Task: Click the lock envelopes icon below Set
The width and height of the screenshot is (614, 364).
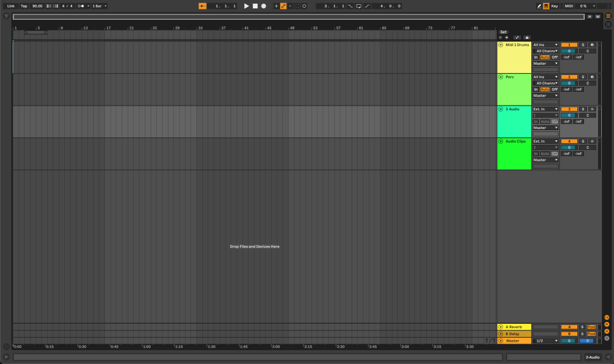Action: [527, 37]
